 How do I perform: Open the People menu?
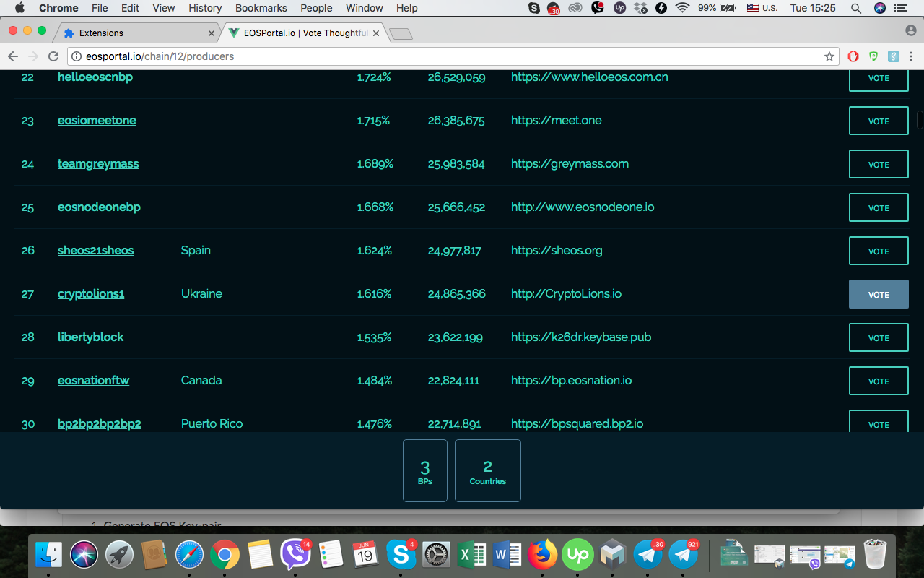[x=316, y=8]
